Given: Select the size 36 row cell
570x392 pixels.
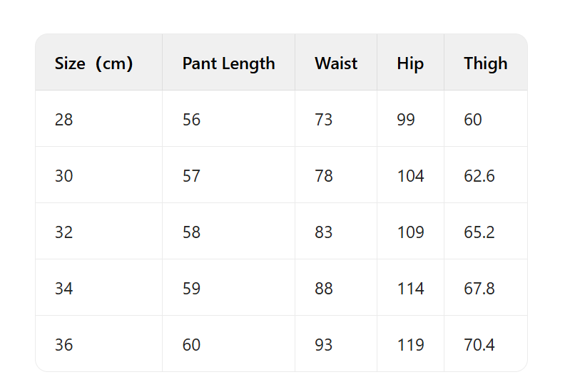Looking at the screenshot, I should coord(64,345).
